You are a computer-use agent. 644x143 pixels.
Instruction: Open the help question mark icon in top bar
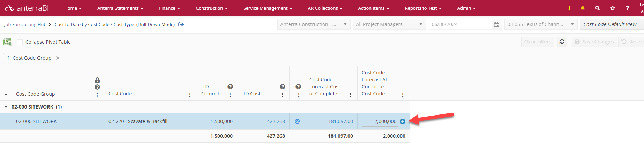tap(627, 8)
